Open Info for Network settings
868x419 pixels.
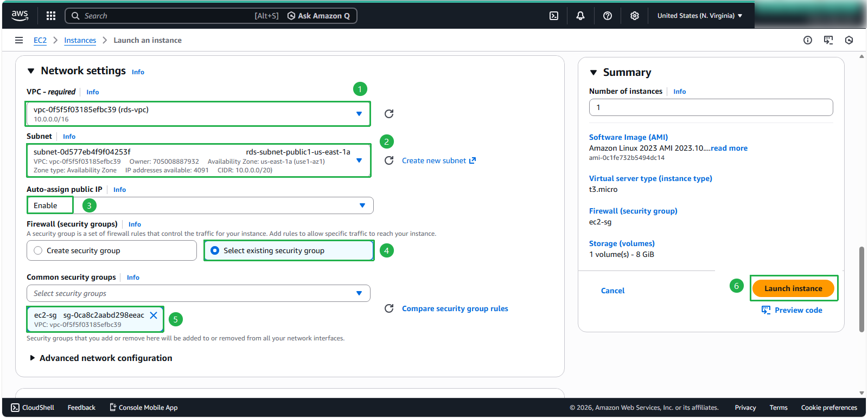(x=138, y=72)
